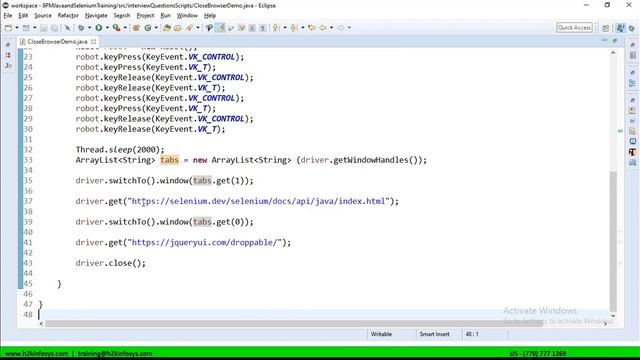Open the Package Explorer icon in left trim
Viewport: 640px width, 360px height.
(8, 55)
